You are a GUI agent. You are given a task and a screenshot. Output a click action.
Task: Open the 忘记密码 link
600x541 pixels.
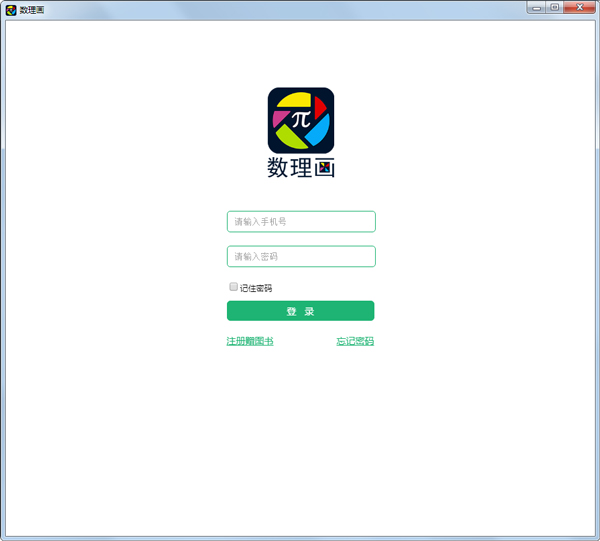[x=355, y=341]
